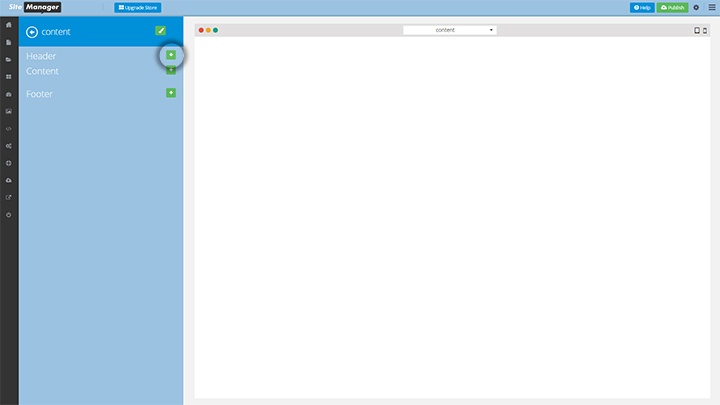Click the content panel title
Screen dimensions: 720x405
pyautogui.click(x=56, y=32)
